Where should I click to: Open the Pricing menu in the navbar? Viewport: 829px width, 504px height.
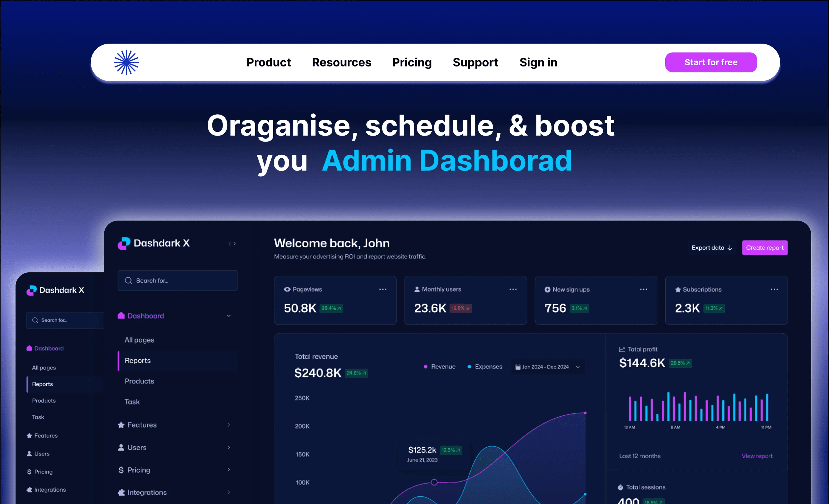(x=412, y=62)
